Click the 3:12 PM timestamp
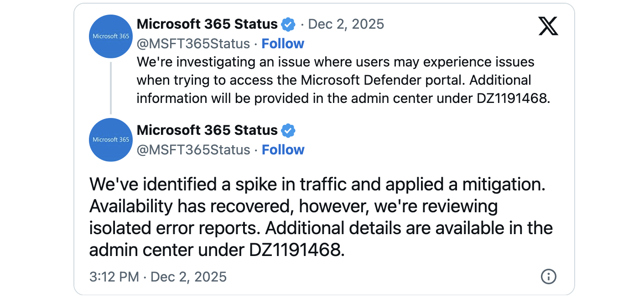This screenshot has height=297, width=644. click(113, 277)
